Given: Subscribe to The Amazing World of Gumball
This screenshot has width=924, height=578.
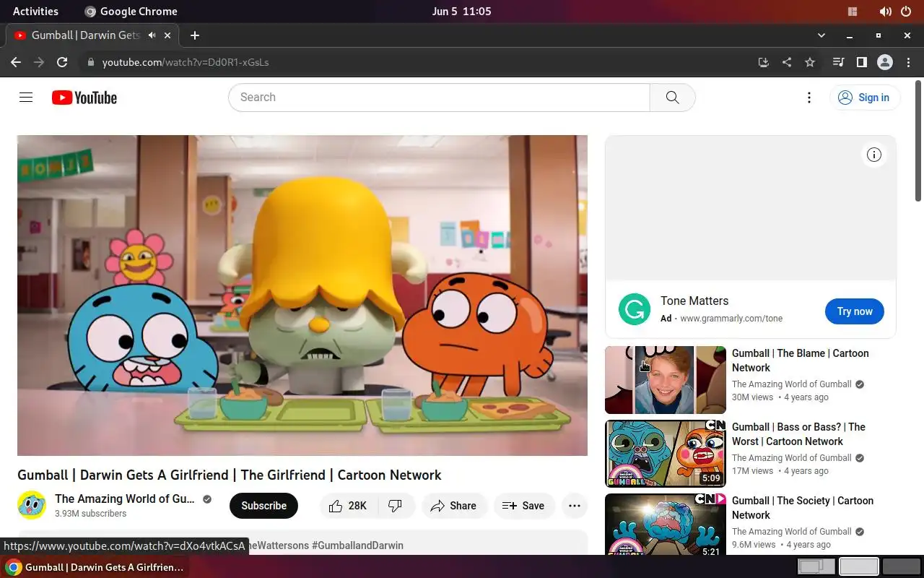Looking at the screenshot, I should point(263,506).
